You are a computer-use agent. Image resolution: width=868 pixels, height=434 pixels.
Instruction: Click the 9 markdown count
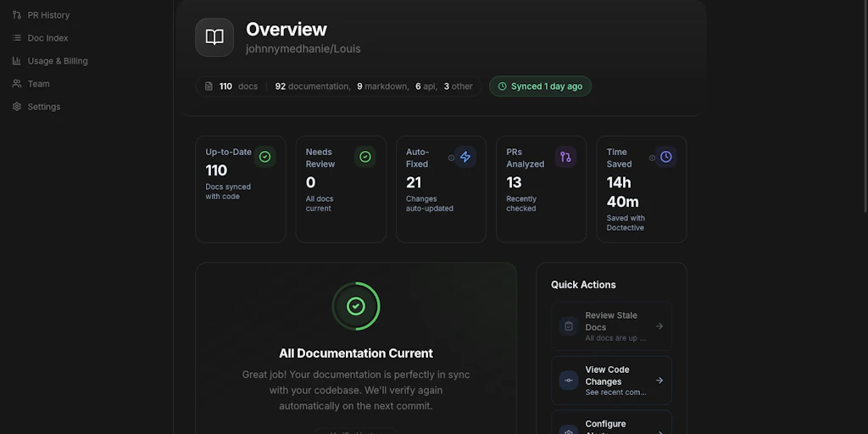tap(382, 86)
